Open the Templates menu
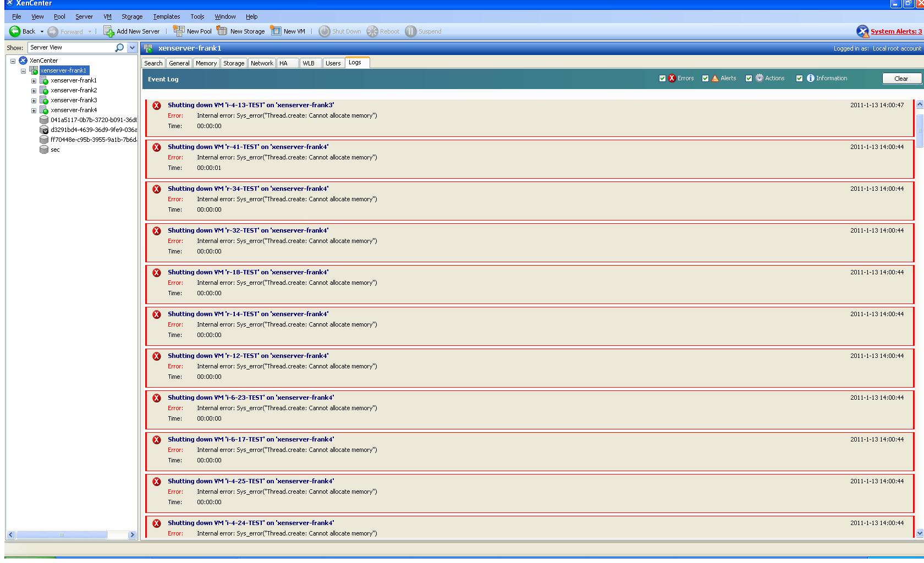The image size is (924, 563). [x=166, y=16]
